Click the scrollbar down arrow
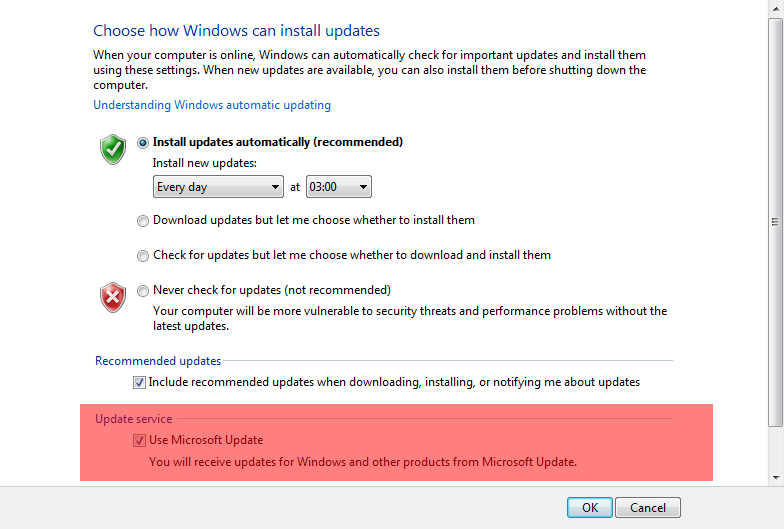 pos(776,478)
